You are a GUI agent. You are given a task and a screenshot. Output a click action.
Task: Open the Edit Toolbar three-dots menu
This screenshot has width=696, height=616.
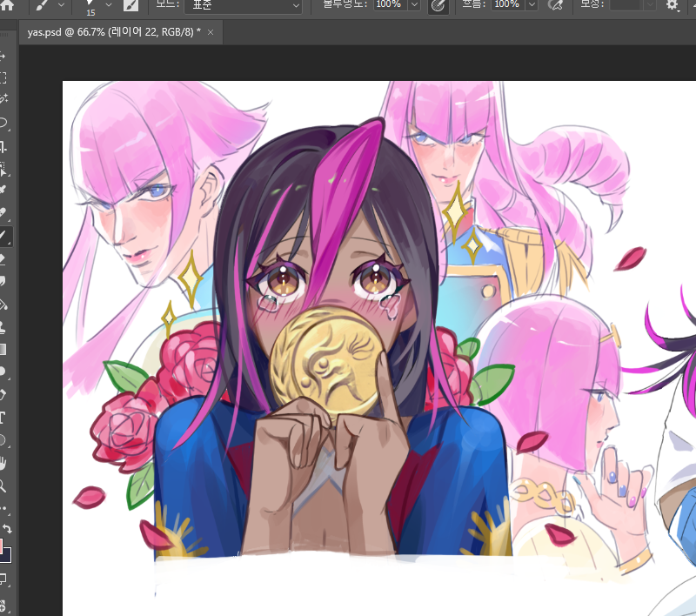click(x=3, y=509)
